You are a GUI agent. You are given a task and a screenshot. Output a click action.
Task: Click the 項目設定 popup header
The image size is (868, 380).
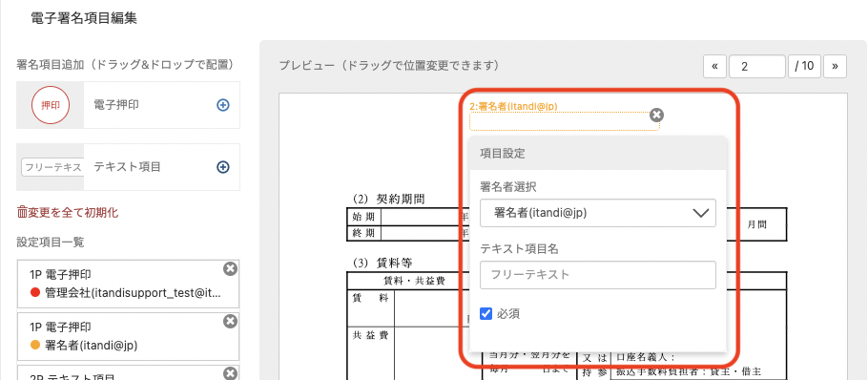[x=598, y=153]
